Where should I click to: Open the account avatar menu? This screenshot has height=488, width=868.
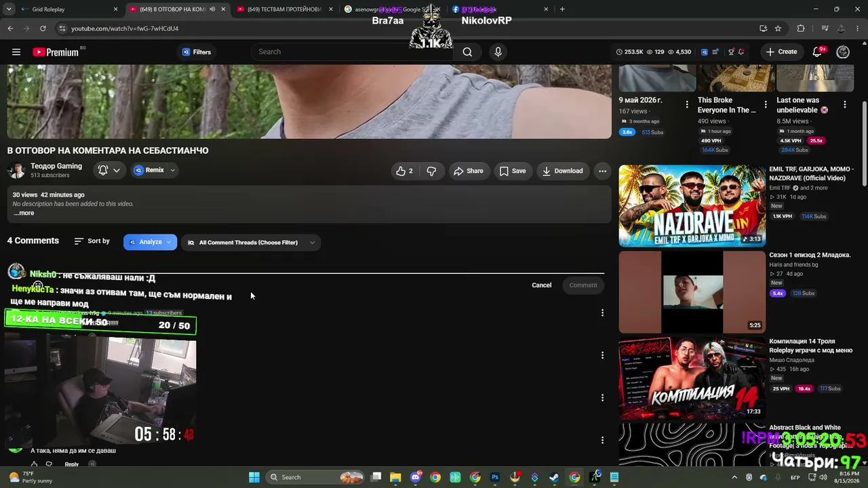843,52
